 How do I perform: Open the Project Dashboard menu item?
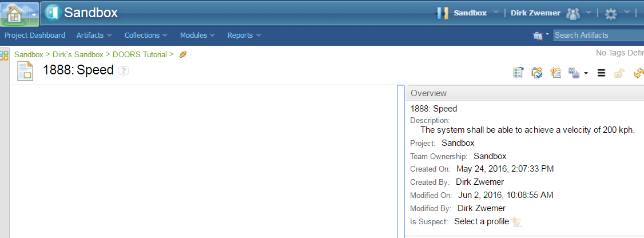point(35,35)
